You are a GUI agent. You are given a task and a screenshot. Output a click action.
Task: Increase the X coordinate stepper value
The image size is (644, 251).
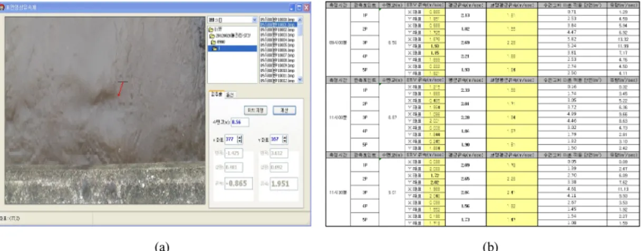(x=240, y=137)
